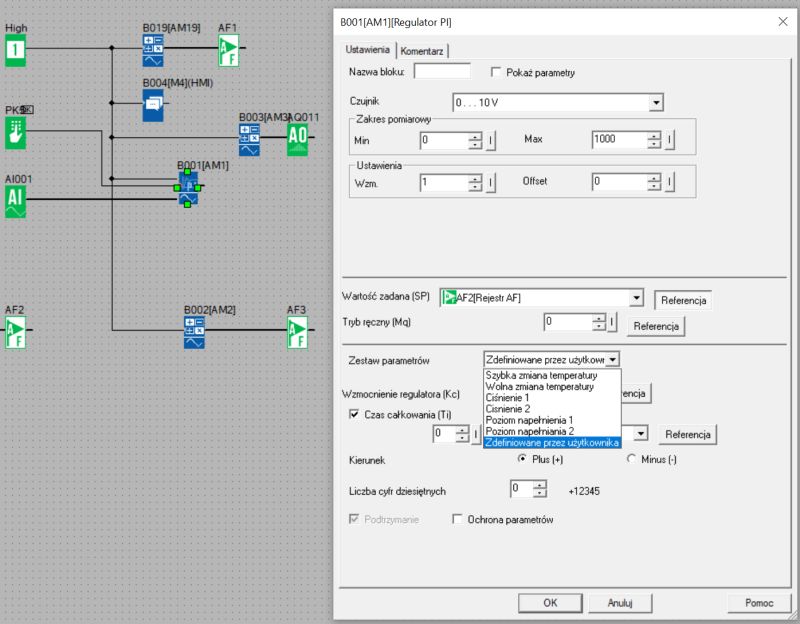Click the Min measurement range field
This screenshot has height=624, width=800.
point(444,140)
